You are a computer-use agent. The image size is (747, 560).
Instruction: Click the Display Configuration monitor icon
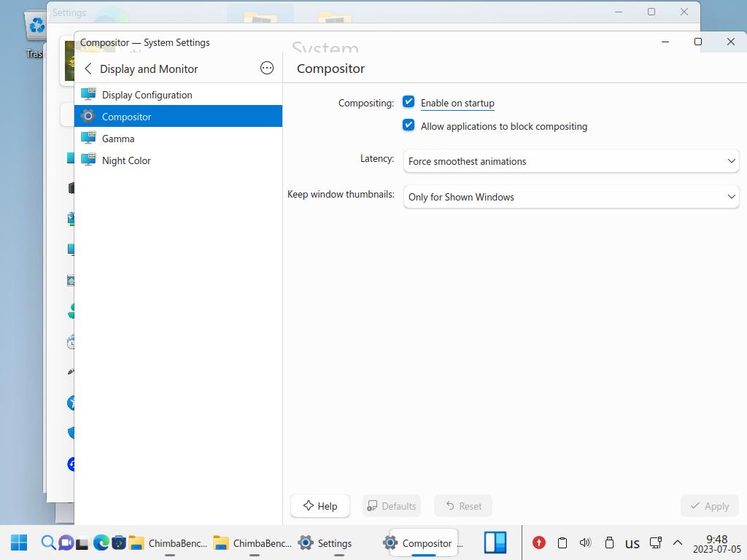[88, 94]
